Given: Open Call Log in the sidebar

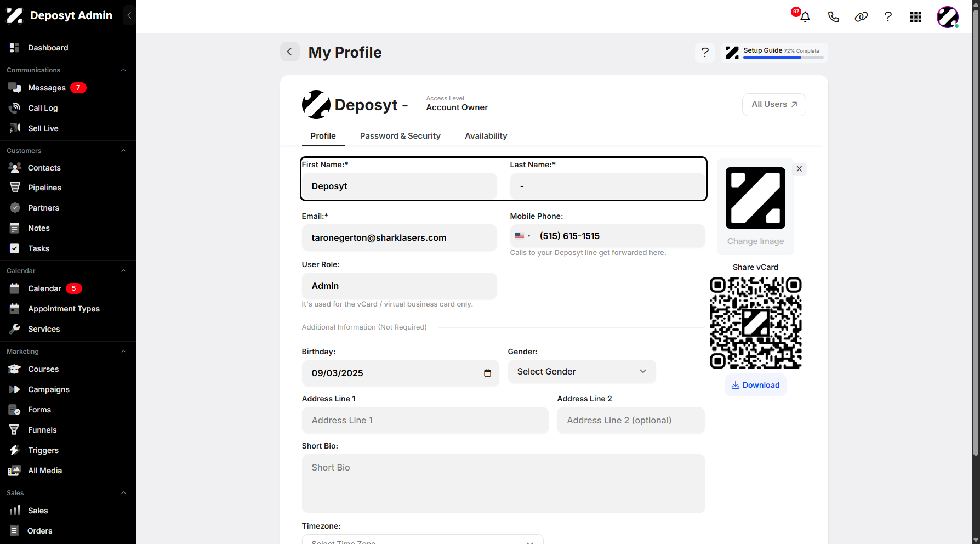Looking at the screenshot, I should tap(43, 108).
